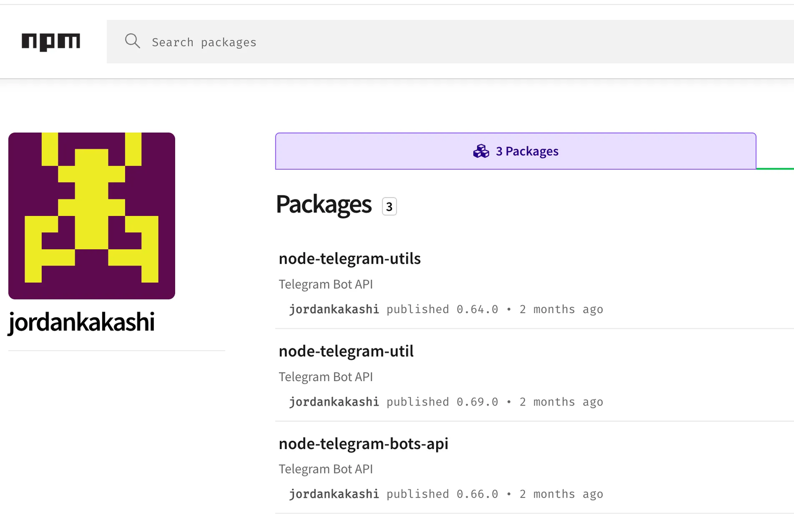Focus the Search packages input field
794x532 pixels.
447,42
